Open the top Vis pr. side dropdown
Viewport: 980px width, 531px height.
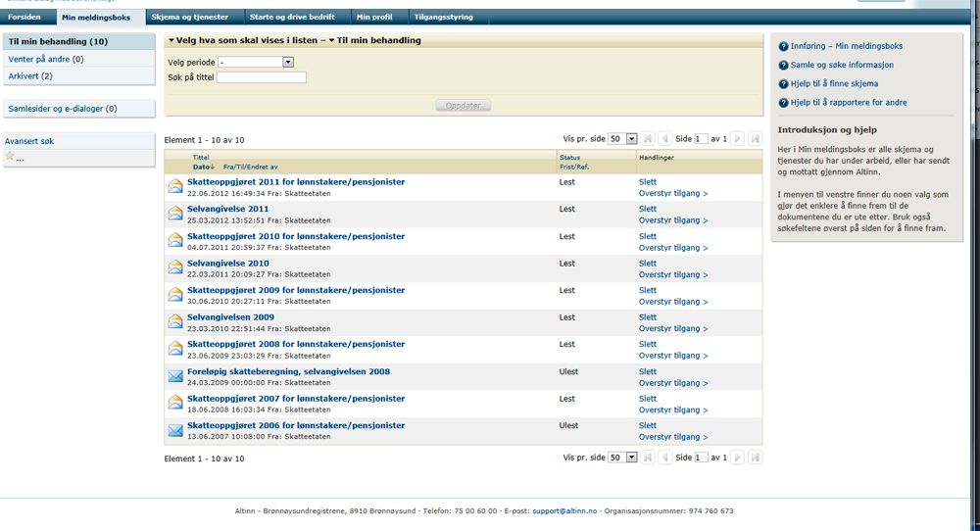(631, 139)
